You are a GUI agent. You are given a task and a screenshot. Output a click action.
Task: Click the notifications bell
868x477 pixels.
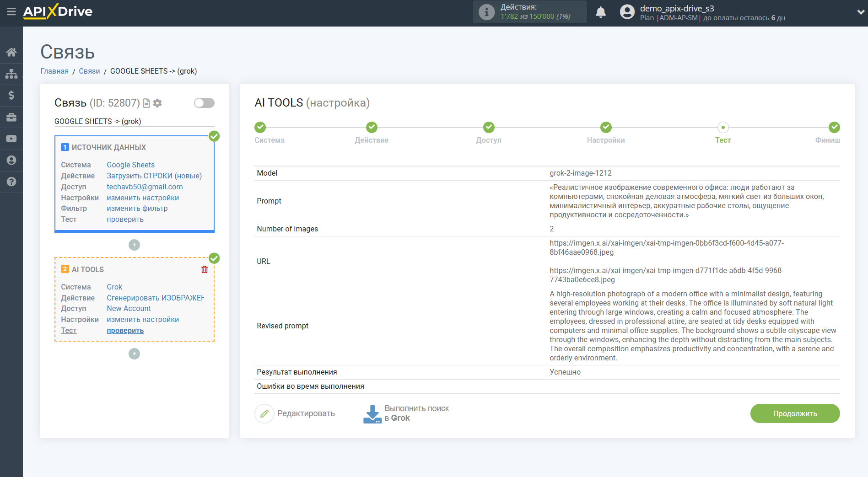601,12
